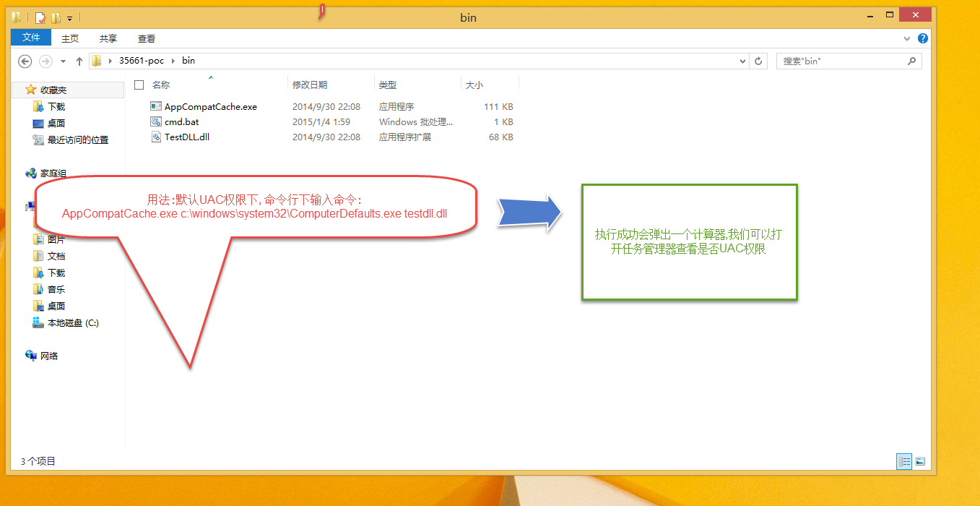The image size is (980, 506).
Task: Click the folder system icon in title bar
Action: click(17, 17)
